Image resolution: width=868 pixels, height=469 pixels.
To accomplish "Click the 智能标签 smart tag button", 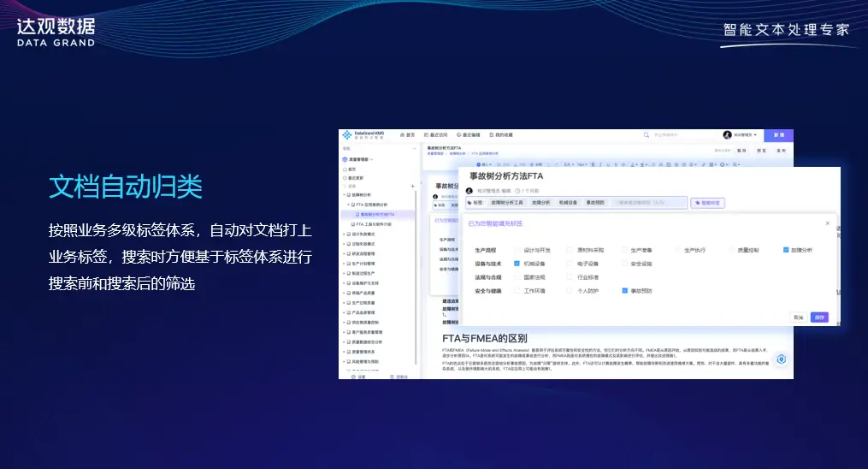I will coord(709,203).
